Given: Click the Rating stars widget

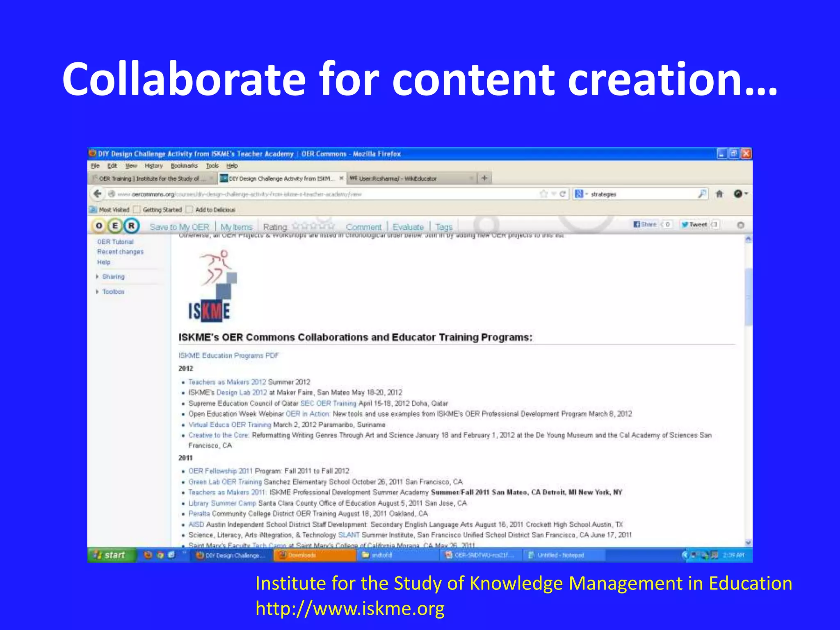Looking at the screenshot, I should pyautogui.click(x=314, y=226).
